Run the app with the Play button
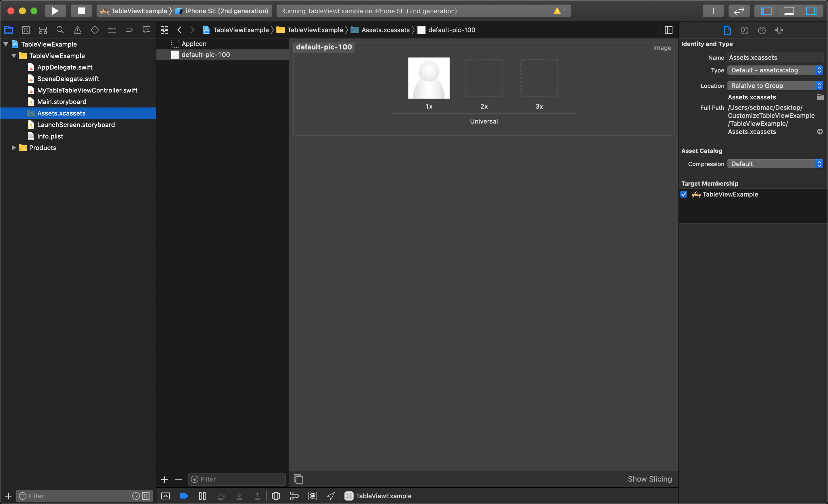The height and width of the screenshot is (504, 828). point(55,11)
